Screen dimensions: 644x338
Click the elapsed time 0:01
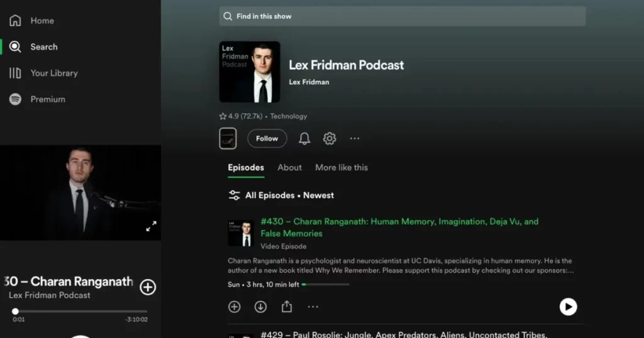pos(18,320)
